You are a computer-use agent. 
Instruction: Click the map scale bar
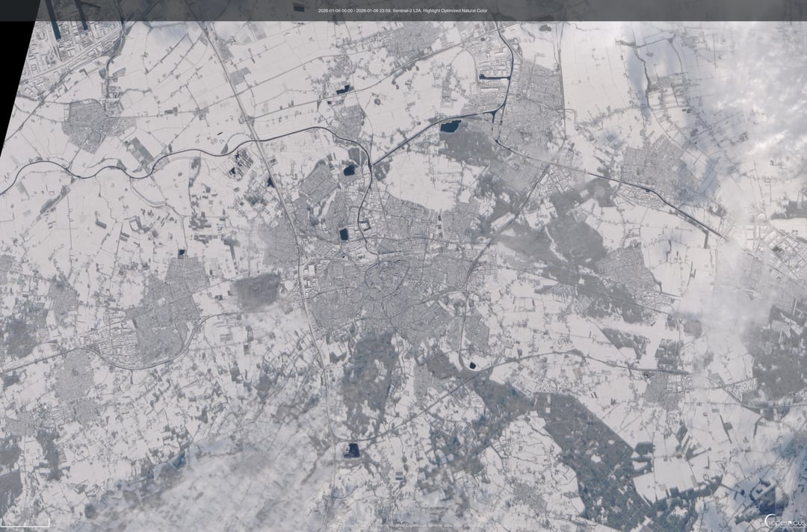[25, 522]
